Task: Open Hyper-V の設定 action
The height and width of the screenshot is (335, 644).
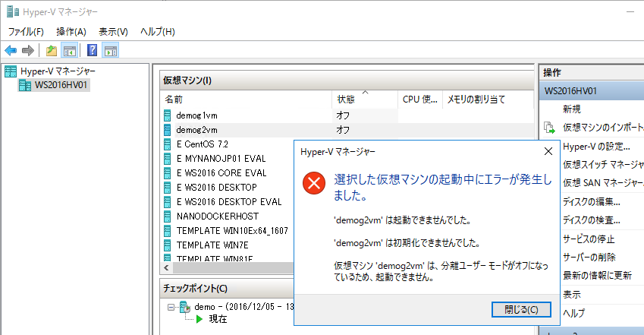Action: click(x=596, y=147)
